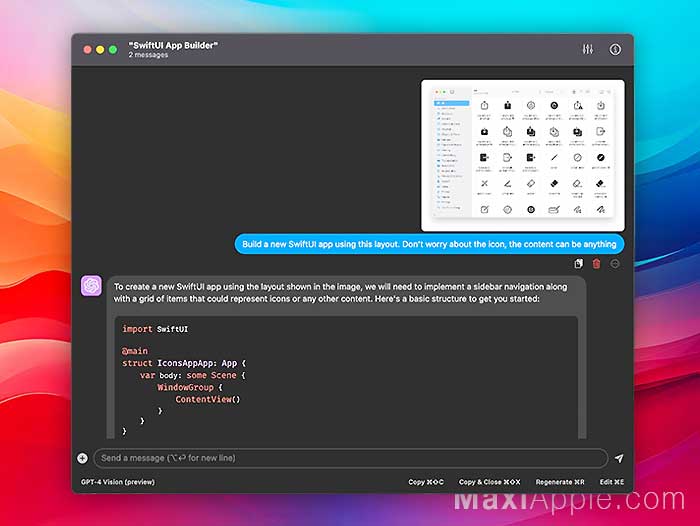This screenshot has height=526, width=700.
Task: Click the "SwiftUI App Builder" chat title
Action: tap(173, 45)
